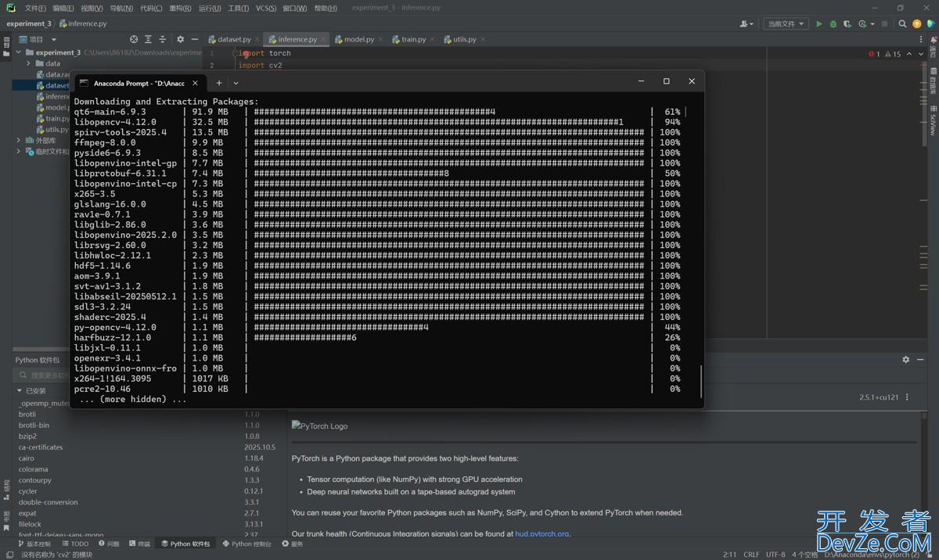Viewport: 939px width, 560px height.
Task: Open the 当前文件 run configuration dropdown
Action: pyautogui.click(x=785, y=24)
